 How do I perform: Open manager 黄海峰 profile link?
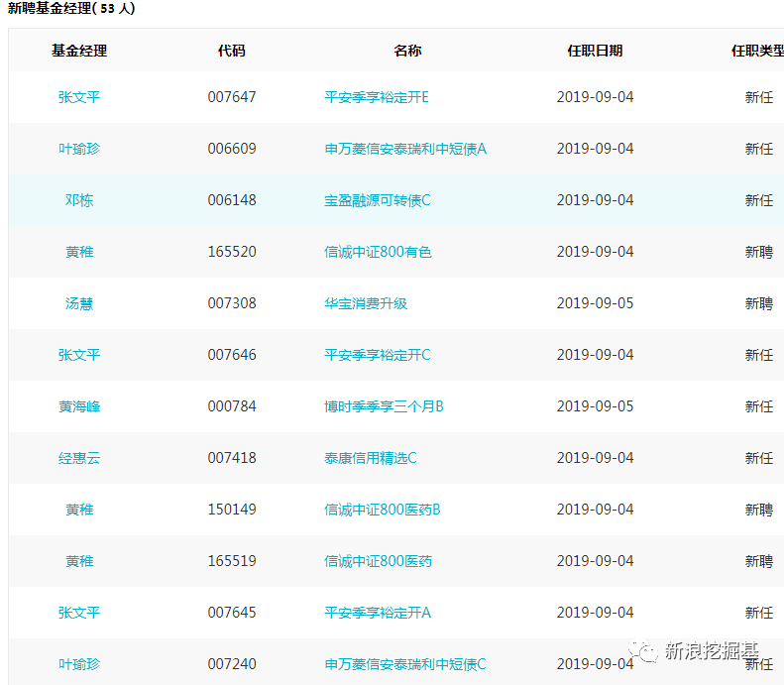click(79, 406)
